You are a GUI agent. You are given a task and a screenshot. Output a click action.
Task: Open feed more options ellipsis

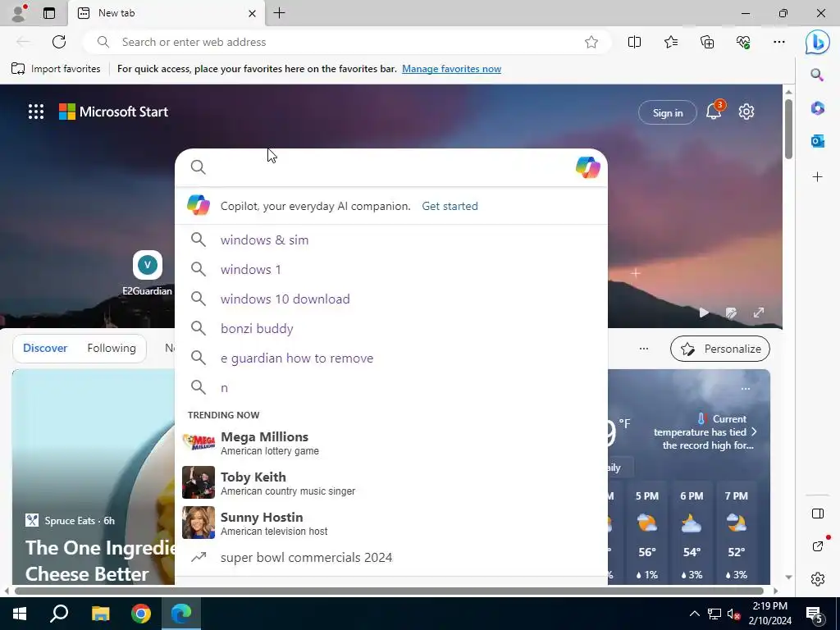(x=643, y=349)
